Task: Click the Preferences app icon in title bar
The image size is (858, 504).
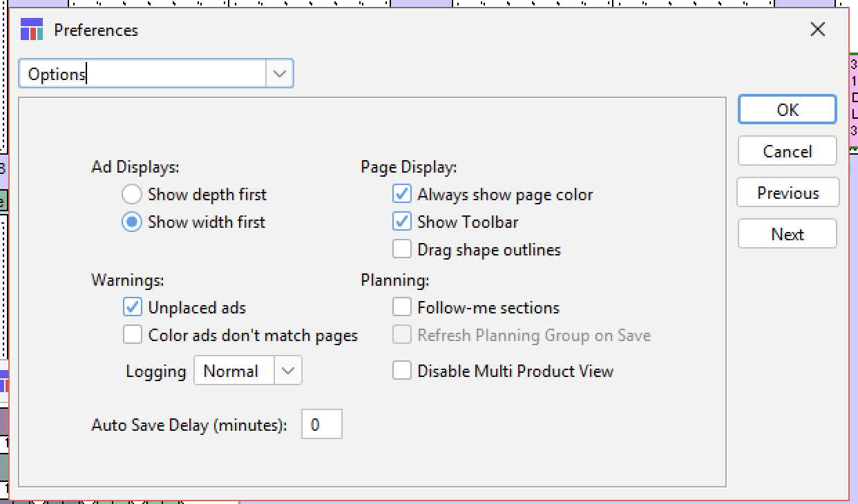Action: [x=32, y=30]
